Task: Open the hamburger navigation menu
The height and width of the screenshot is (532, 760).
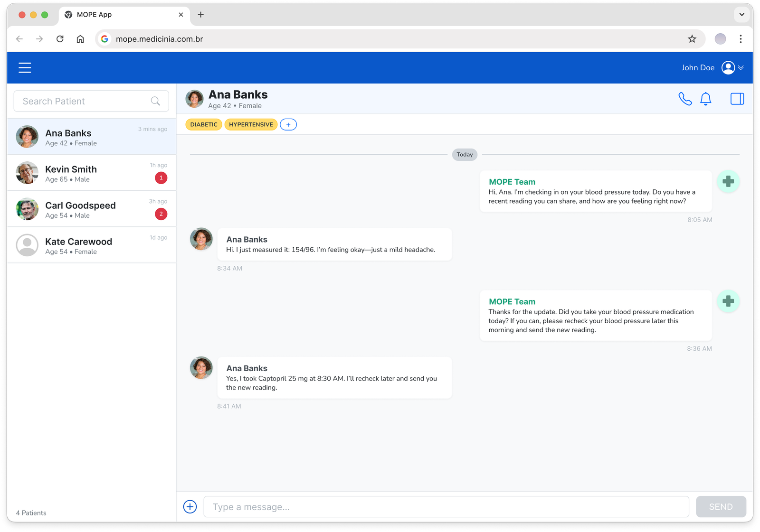Action: 25,68
